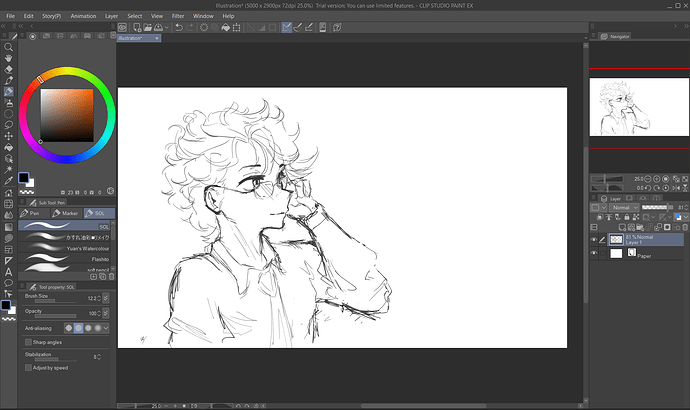
Task: Click the Create layer mask icon
Action: pyautogui.click(x=667, y=227)
